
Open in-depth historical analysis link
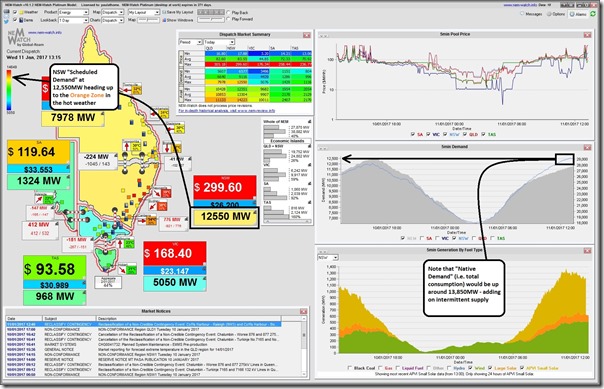[x=226, y=111]
